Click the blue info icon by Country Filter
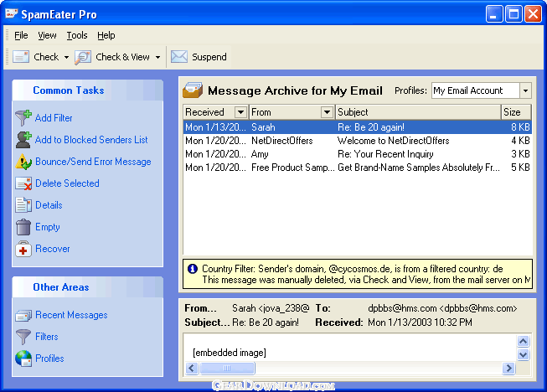547x392 pixels. [x=192, y=269]
